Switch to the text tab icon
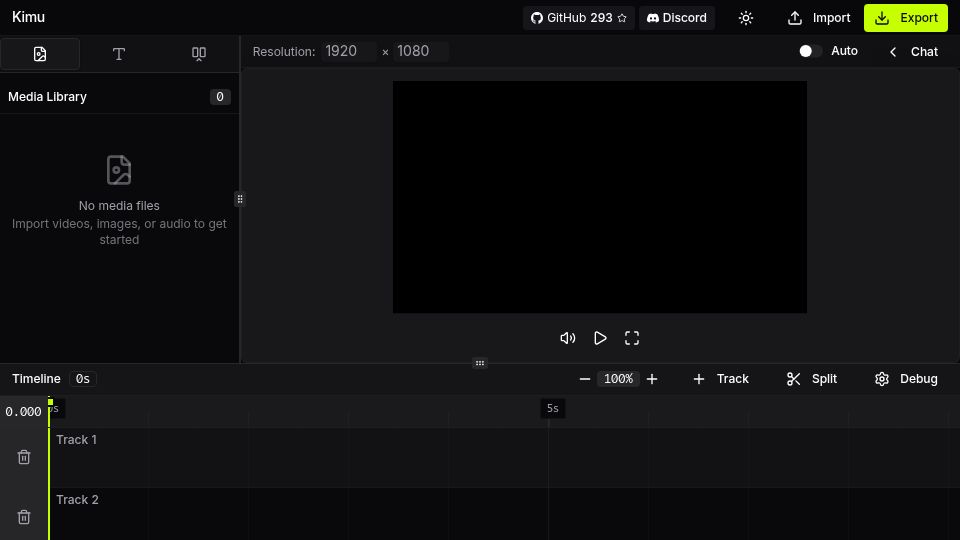Image resolution: width=960 pixels, height=540 pixels. coord(119,54)
